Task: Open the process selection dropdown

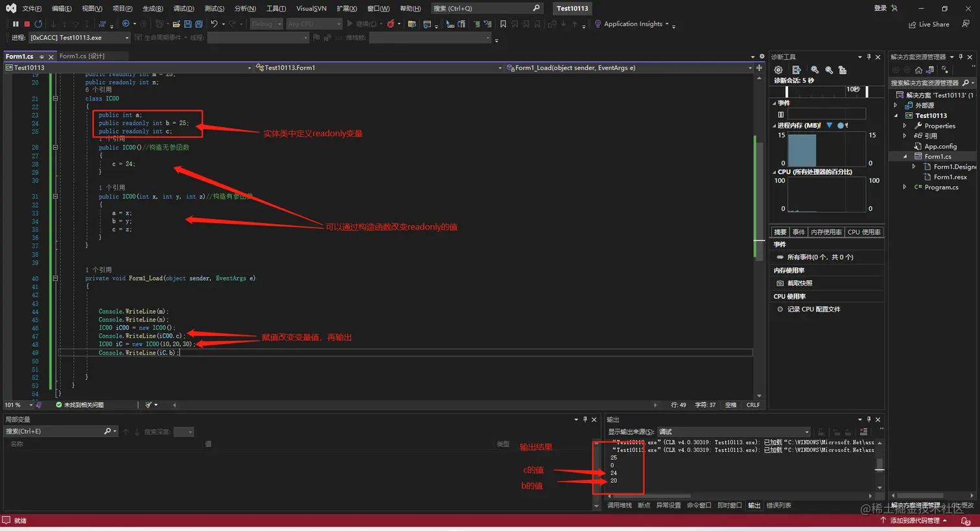Action: coord(79,38)
